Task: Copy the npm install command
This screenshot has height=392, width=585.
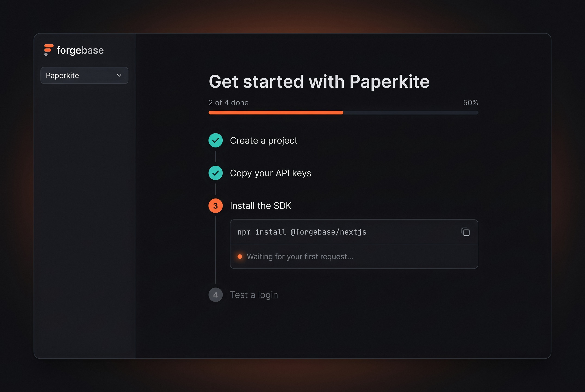Action: click(465, 232)
